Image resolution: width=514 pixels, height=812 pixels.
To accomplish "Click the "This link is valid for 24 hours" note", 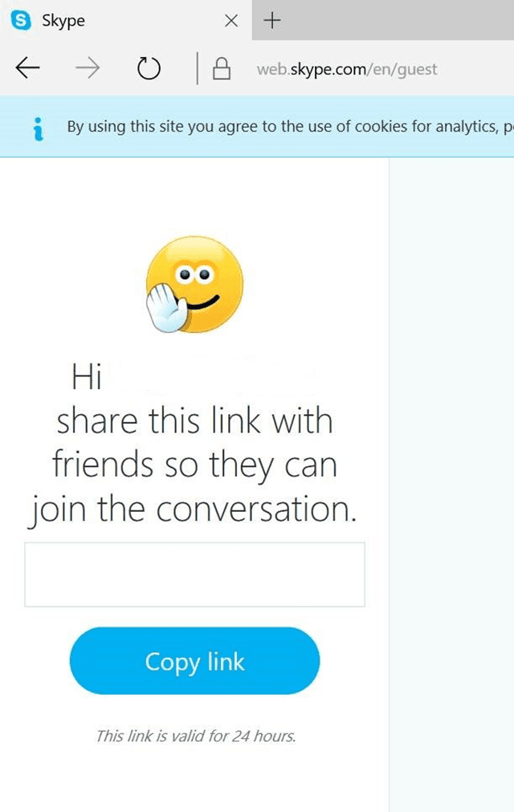I will pos(196,736).
